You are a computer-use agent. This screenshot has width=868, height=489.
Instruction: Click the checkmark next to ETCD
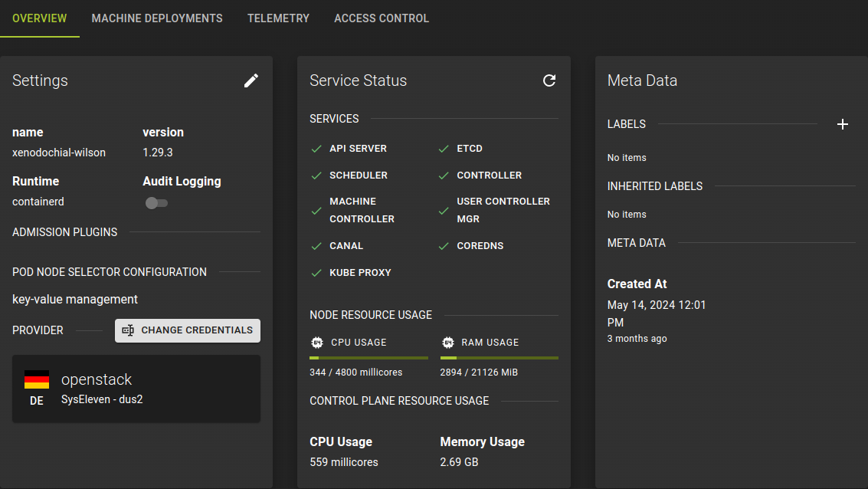pos(444,148)
